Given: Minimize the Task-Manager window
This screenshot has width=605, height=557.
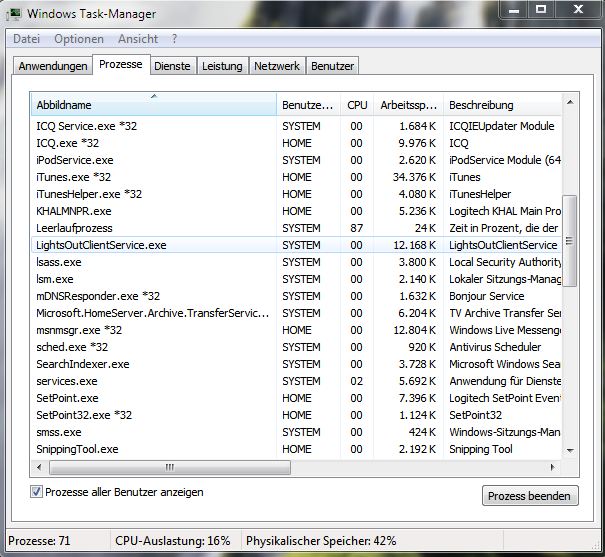Looking at the screenshot, I should [514, 10].
